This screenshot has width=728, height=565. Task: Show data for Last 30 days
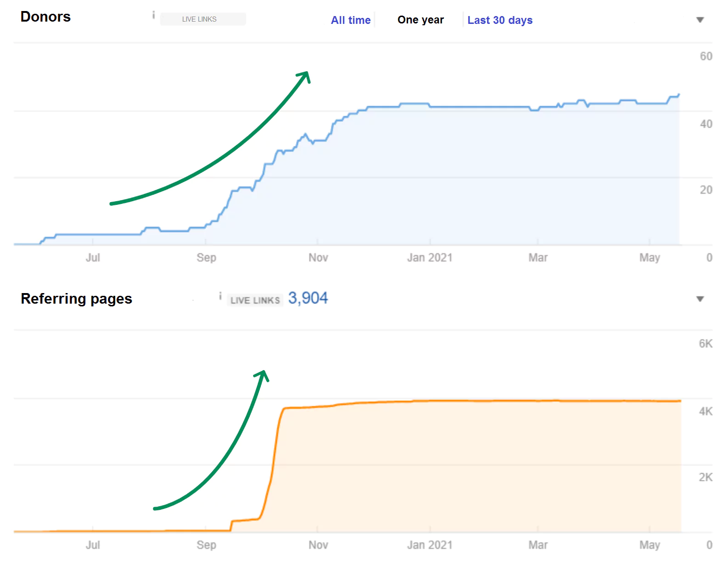click(x=499, y=20)
